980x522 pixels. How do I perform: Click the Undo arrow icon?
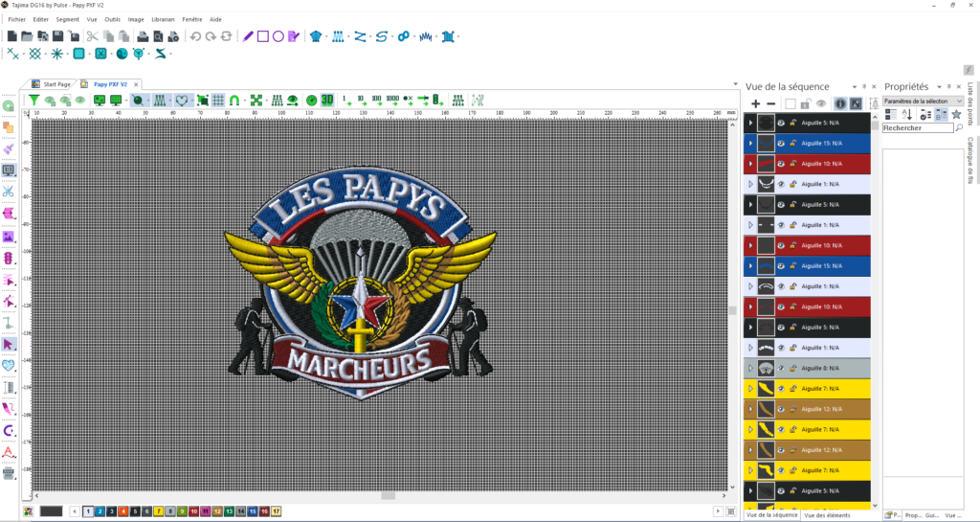[195, 37]
